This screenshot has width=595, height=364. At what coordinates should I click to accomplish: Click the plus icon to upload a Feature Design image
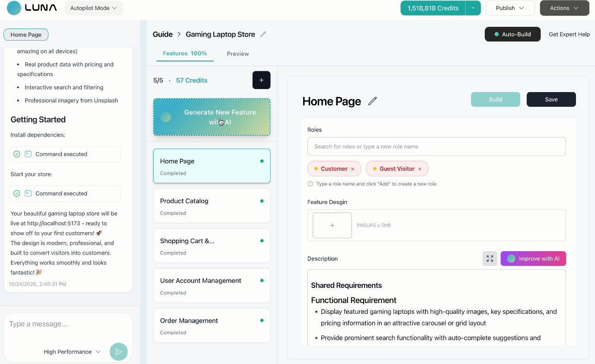(332, 225)
